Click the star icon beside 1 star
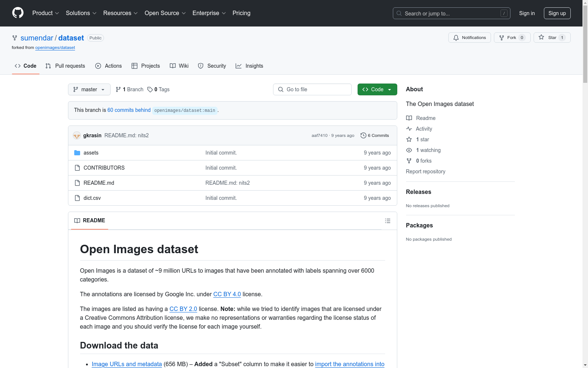 coord(409,139)
